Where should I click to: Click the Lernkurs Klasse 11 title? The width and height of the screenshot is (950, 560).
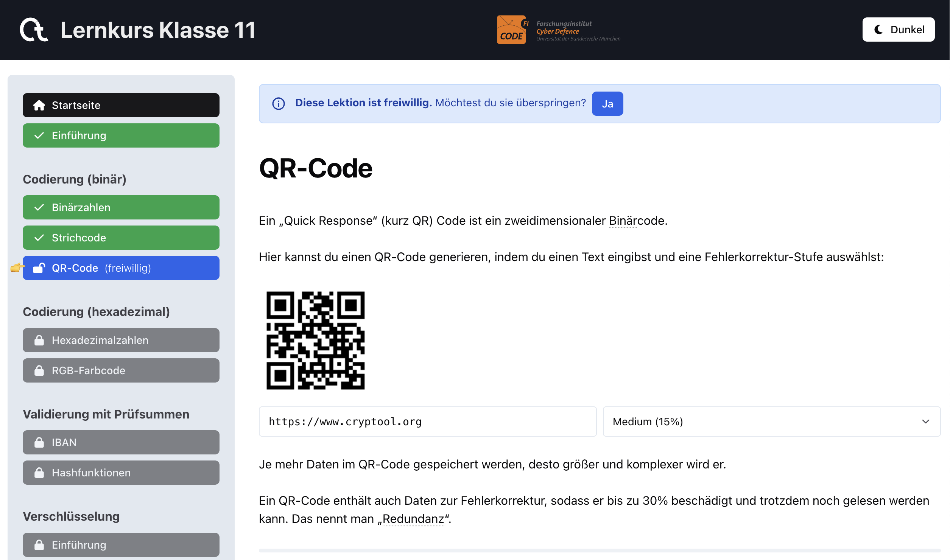click(x=158, y=30)
